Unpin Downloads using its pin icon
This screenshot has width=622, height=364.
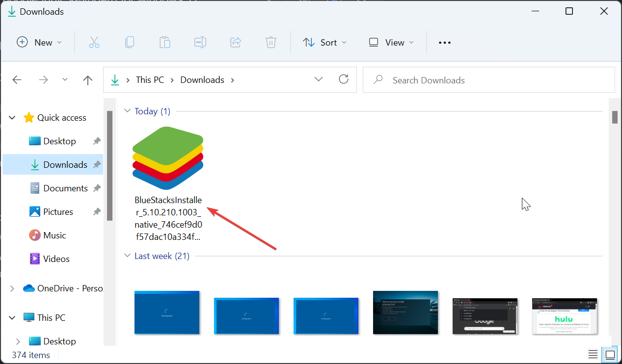pos(96,164)
